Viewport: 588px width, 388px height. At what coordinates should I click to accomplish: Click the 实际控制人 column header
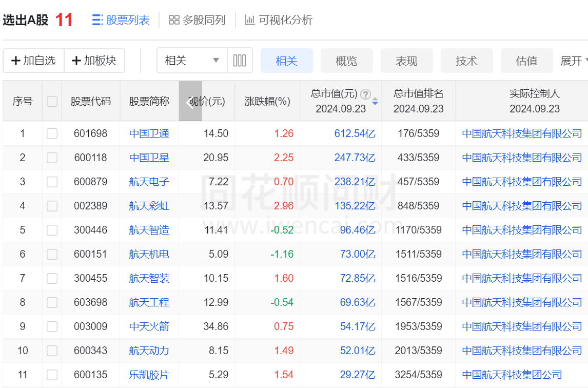click(x=535, y=101)
